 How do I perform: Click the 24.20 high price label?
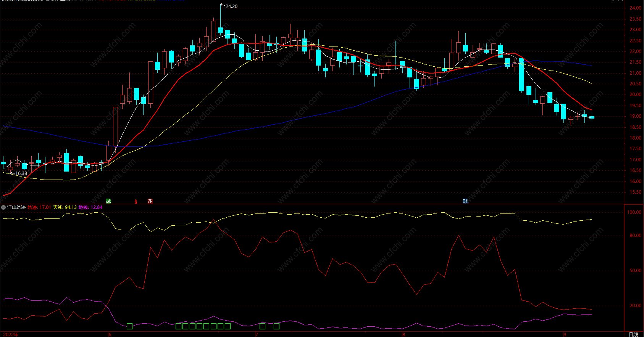click(x=231, y=6)
